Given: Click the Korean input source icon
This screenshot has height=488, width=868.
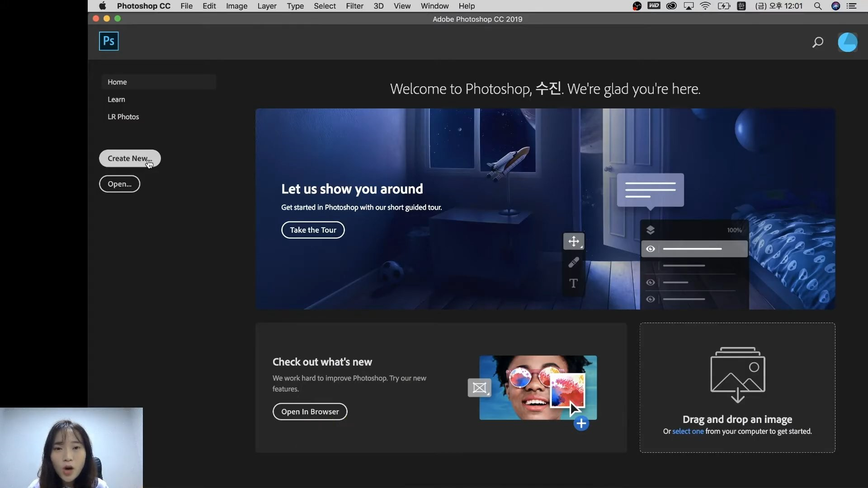Looking at the screenshot, I should pos(741,6).
